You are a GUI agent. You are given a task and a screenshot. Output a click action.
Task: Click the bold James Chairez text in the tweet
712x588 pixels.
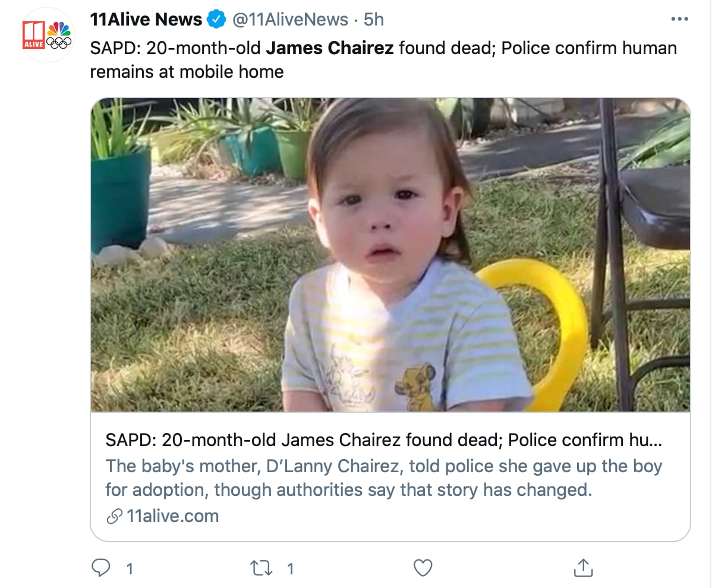point(330,48)
